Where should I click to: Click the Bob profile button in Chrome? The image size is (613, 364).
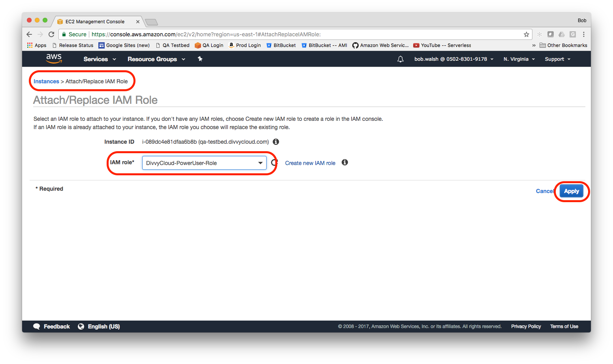coord(582,21)
